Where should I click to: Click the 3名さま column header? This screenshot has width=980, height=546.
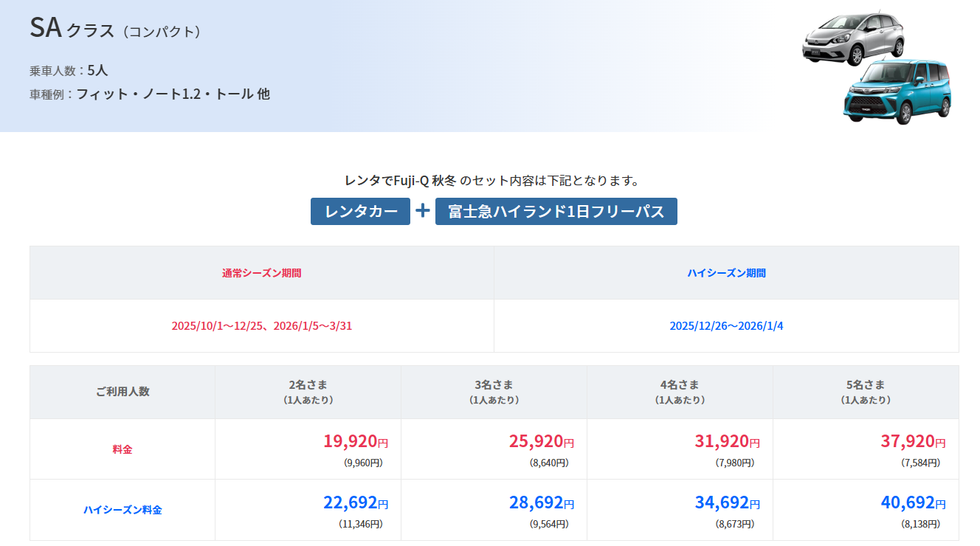pyautogui.click(x=494, y=392)
